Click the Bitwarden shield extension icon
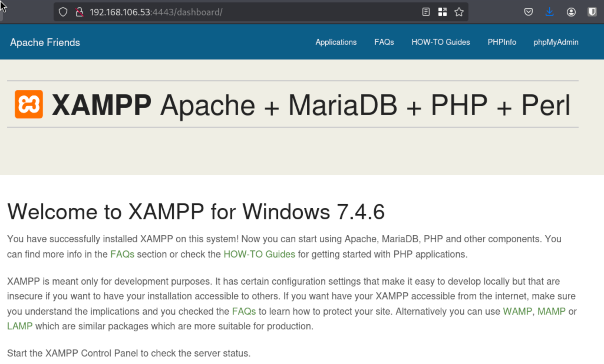Image resolution: width=604 pixels, height=364 pixels. tap(592, 12)
